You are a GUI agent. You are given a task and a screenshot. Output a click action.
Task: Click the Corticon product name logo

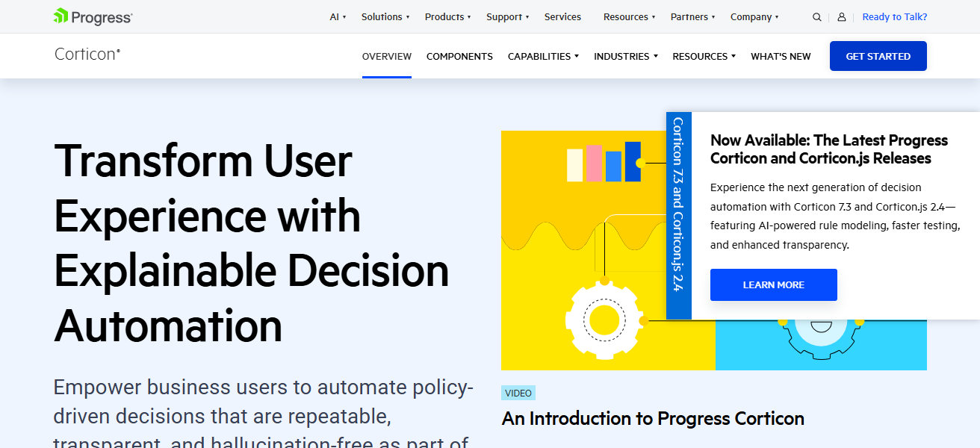pyautogui.click(x=87, y=55)
